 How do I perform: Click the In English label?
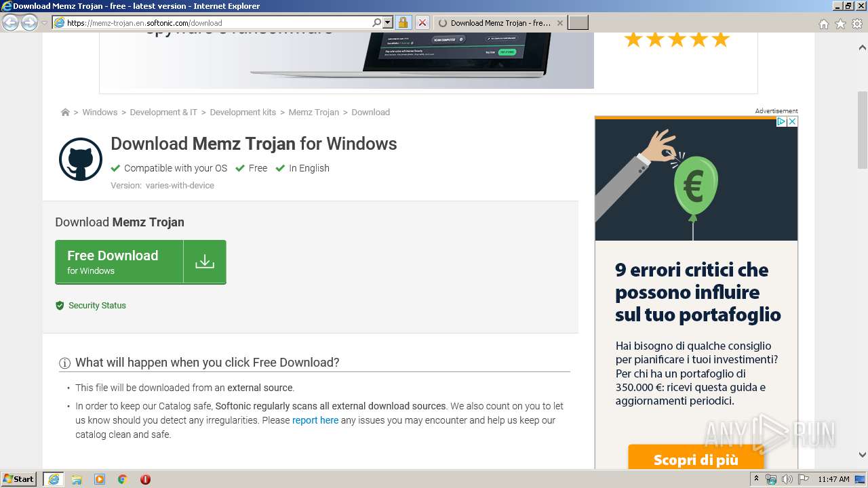pos(309,168)
